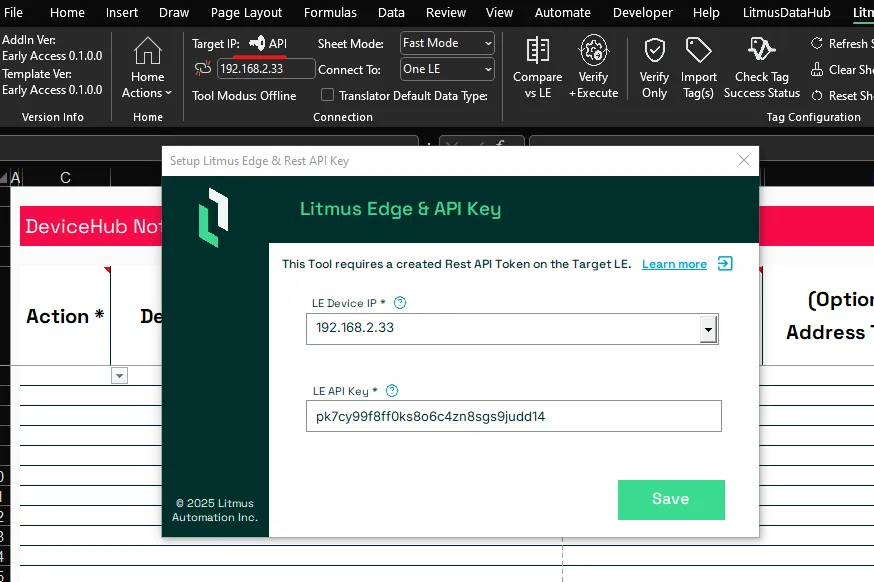The image size is (874, 582).
Task: Close the Setup Litmus Edge dialog
Action: [x=744, y=161]
